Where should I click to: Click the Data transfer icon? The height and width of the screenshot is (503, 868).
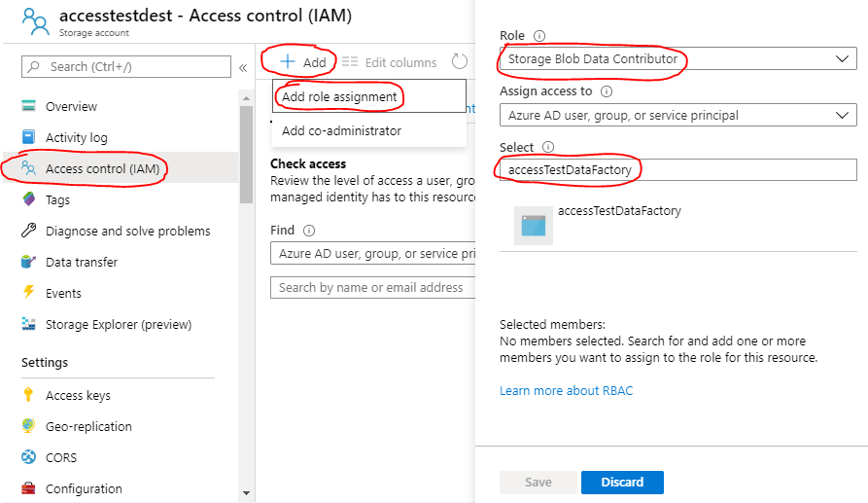point(28,262)
